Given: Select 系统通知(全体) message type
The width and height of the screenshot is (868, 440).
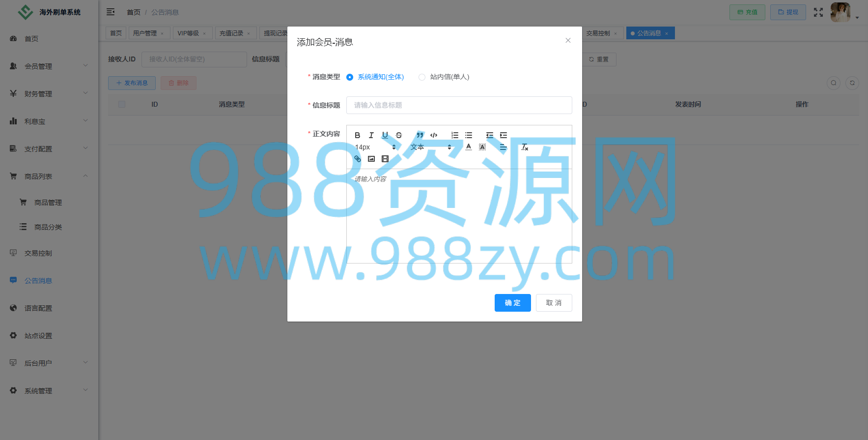Looking at the screenshot, I should 375,77.
